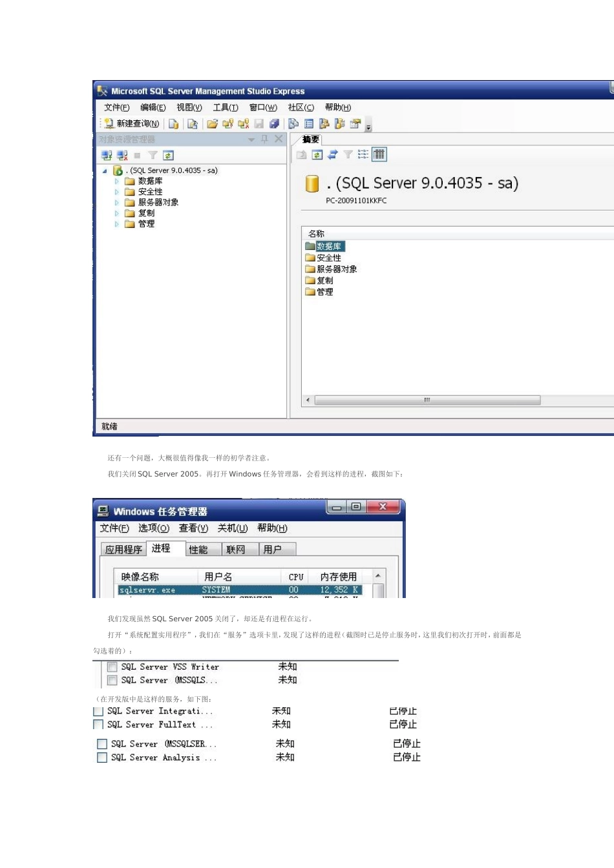The image size is (614, 868).
Task: Click the SQL Server Compact query icon
Action: point(192,123)
